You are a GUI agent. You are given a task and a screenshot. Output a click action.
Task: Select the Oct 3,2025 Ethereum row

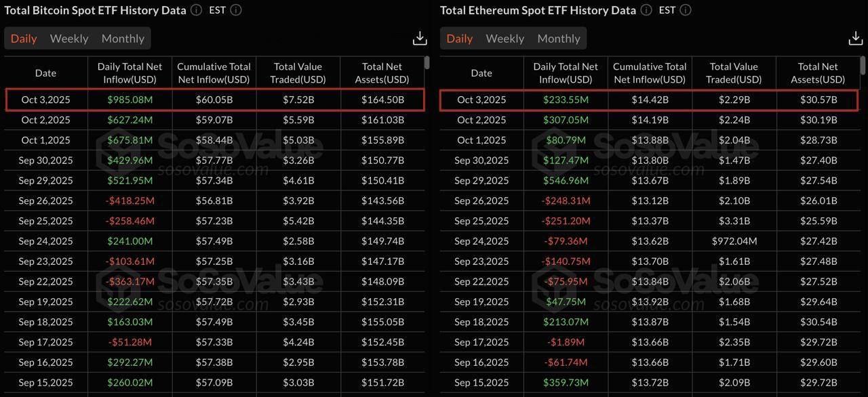click(651, 100)
